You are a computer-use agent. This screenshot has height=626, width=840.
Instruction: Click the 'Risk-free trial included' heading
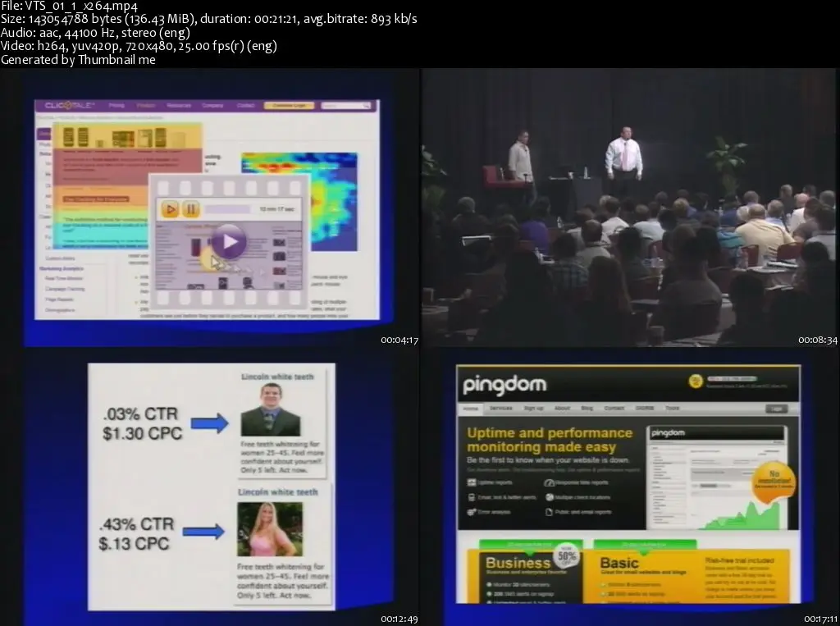[x=739, y=560]
